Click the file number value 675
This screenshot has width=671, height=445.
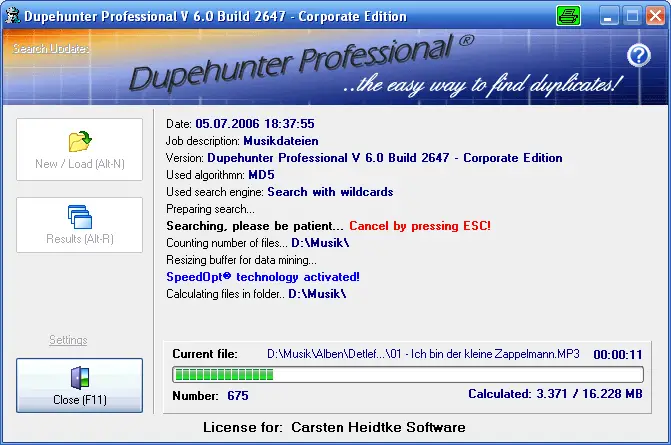point(238,395)
